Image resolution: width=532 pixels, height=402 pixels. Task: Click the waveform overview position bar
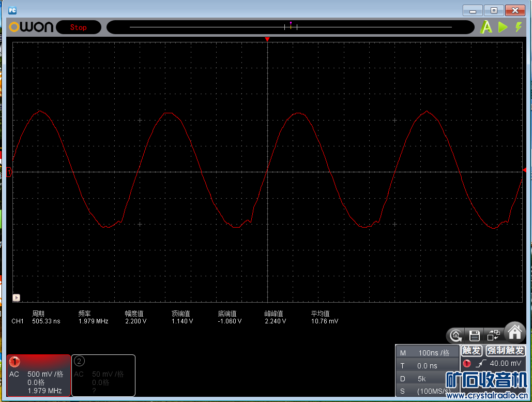click(x=291, y=27)
